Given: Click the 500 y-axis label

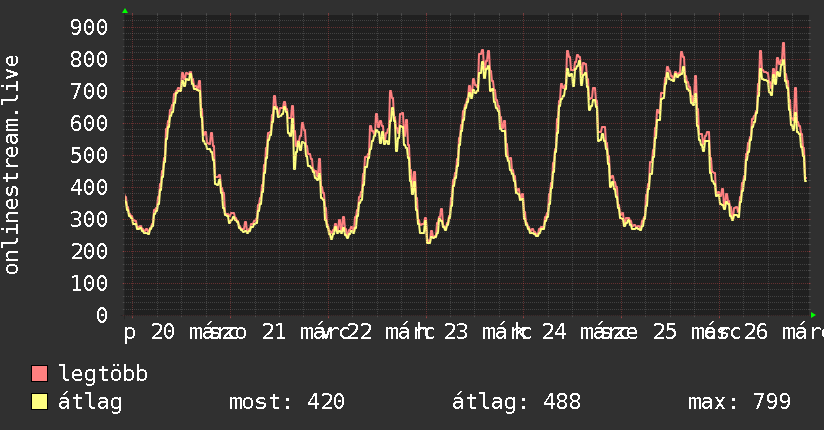Looking at the screenshot, I should point(89,156).
